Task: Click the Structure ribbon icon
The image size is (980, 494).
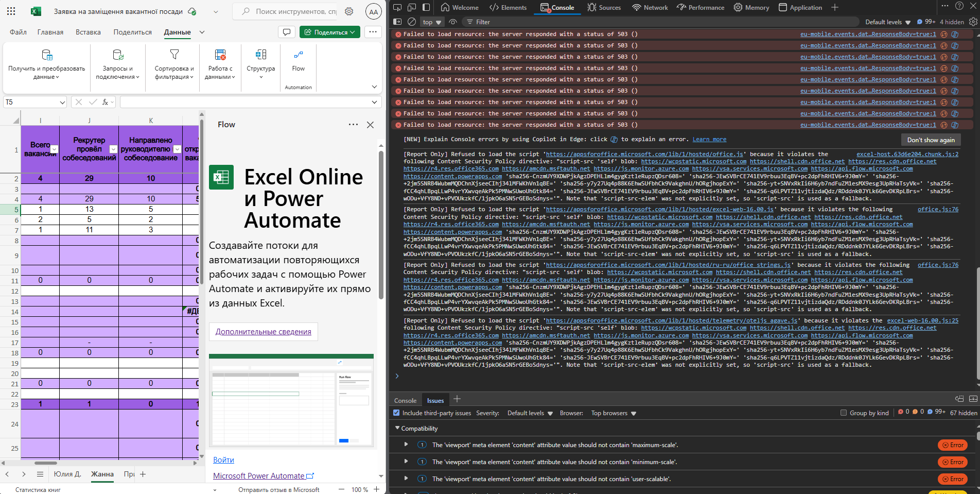Action: [x=260, y=55]
